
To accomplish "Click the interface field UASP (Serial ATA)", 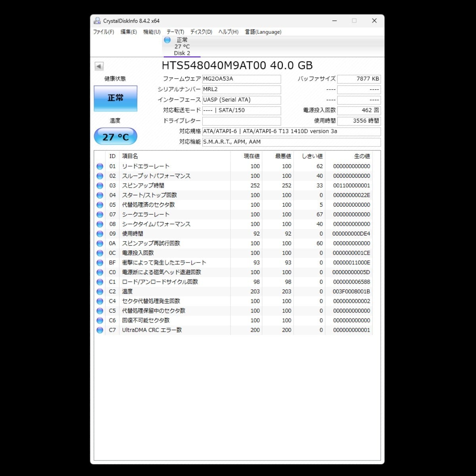I will (242, 100).
